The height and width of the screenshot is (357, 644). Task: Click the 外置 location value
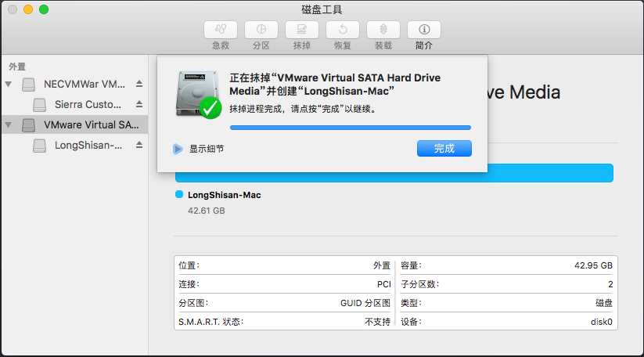point(382,265)
